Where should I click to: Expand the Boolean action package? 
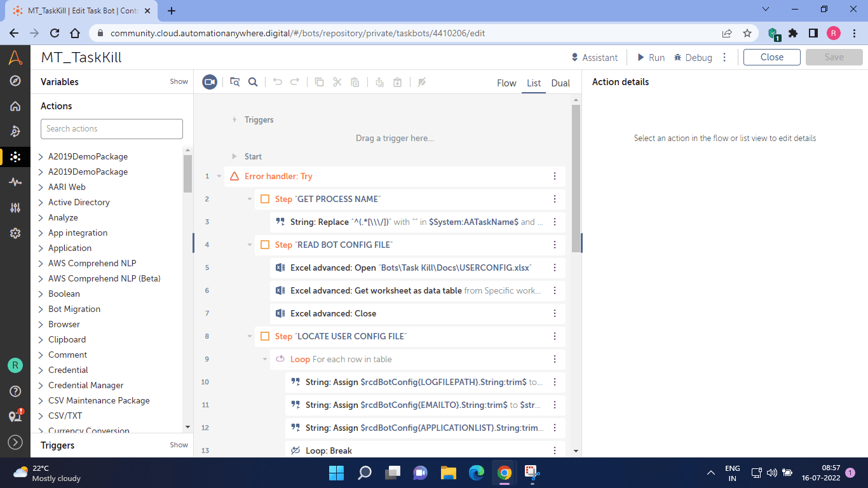coord(41,294)
